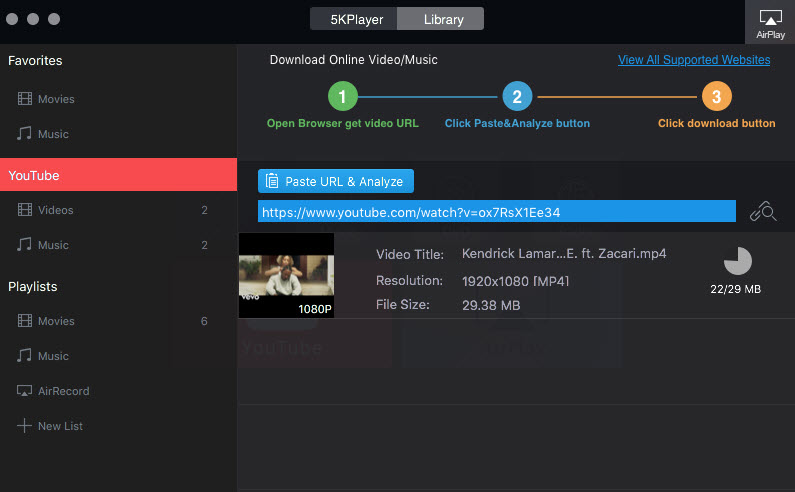Click the '22/29 MB' progress text
Viewport: 795px width, 492px height.
click(x=735, y=289)
